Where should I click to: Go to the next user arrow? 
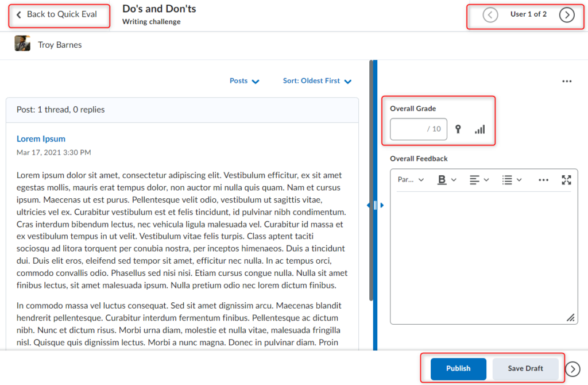[567, 14]
